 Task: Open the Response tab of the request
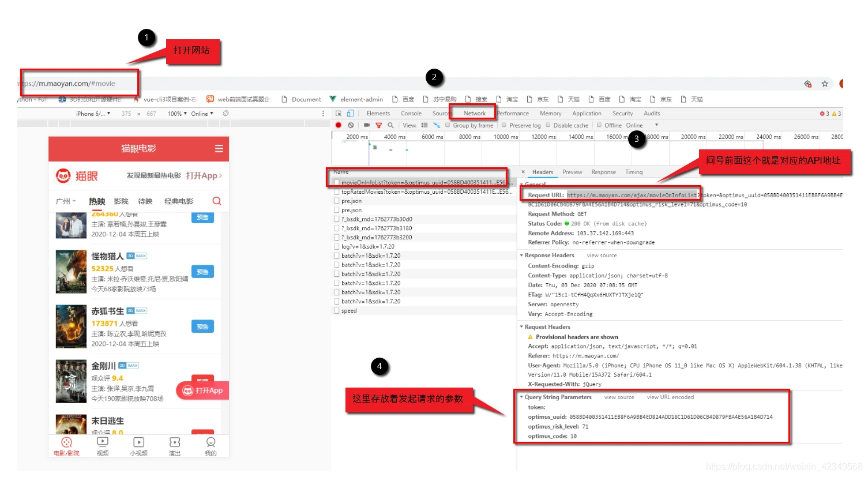(604, 172)
